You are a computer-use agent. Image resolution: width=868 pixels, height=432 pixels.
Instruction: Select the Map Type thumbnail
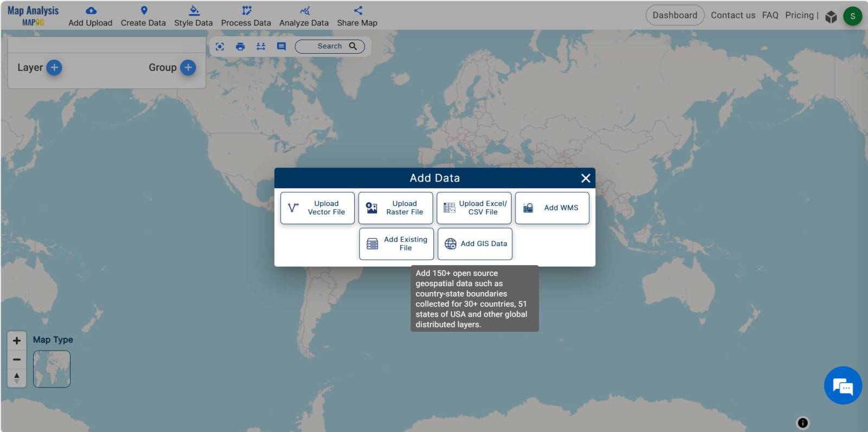point(52,369)
